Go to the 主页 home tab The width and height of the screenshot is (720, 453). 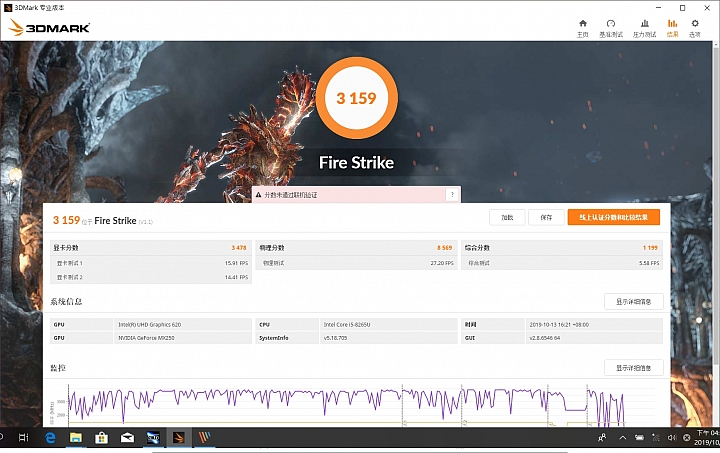[583, 28]
